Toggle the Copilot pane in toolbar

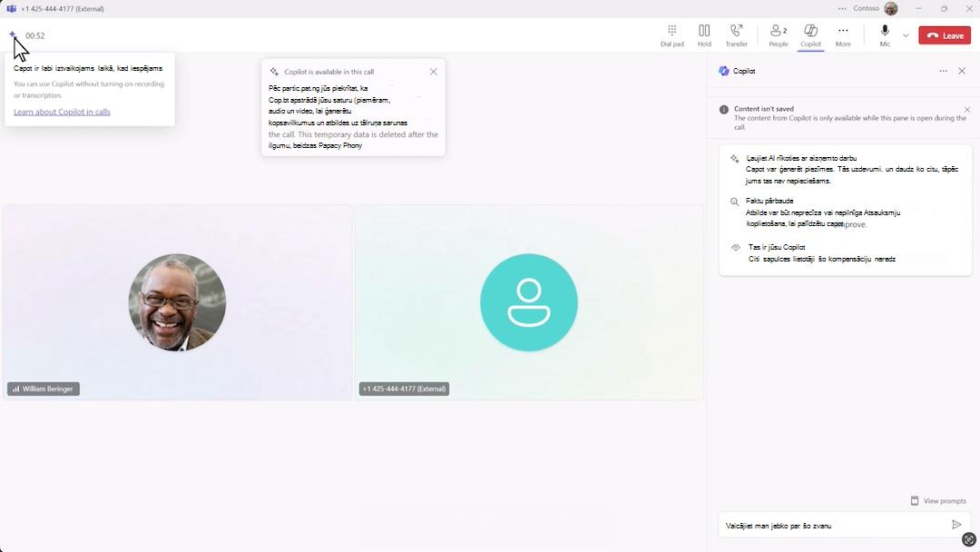(810, 35)
